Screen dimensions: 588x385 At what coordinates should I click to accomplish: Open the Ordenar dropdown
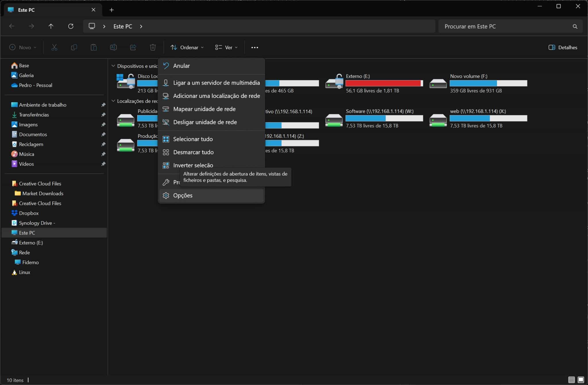pyautogui.click(x=187, y=47)
